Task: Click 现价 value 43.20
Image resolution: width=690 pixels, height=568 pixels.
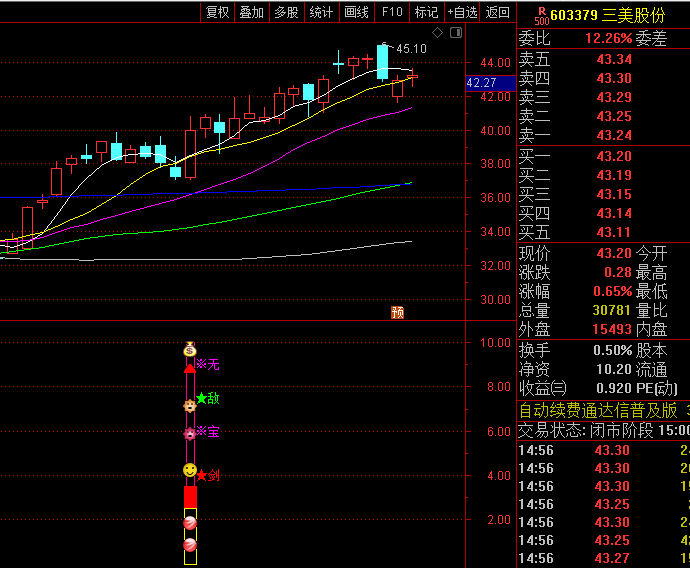Action: [614, 253]
